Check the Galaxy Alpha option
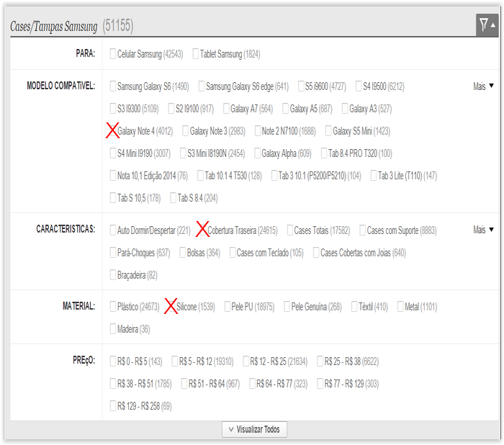Image resolution: width=504 pixels, height=445 pixels. click(x=258, y=153)
